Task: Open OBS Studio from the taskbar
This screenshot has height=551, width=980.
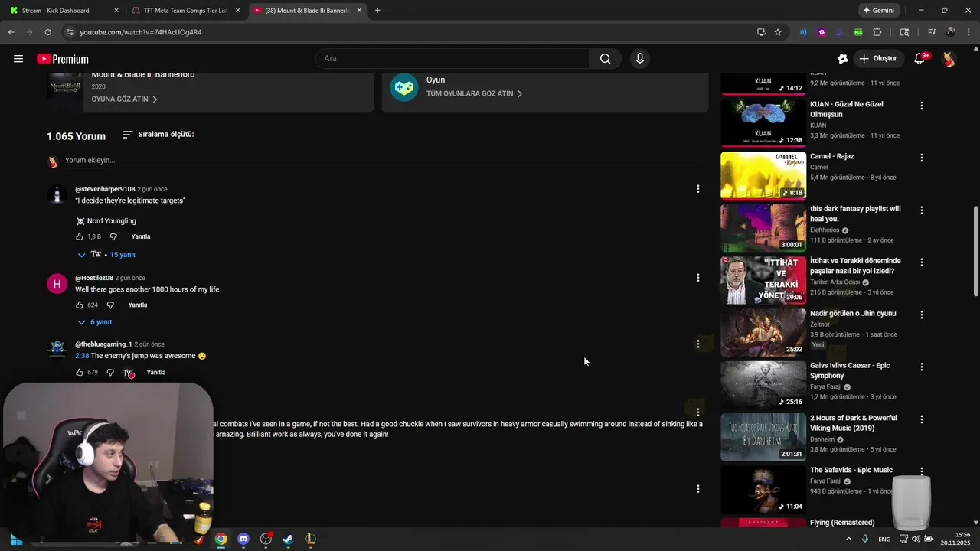Action: [266, 539]
